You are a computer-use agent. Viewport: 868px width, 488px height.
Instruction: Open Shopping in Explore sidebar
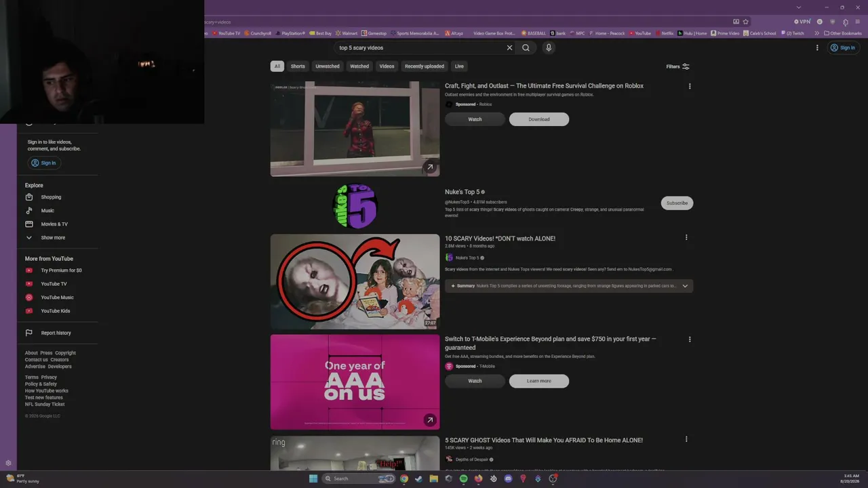click(51, 197)
